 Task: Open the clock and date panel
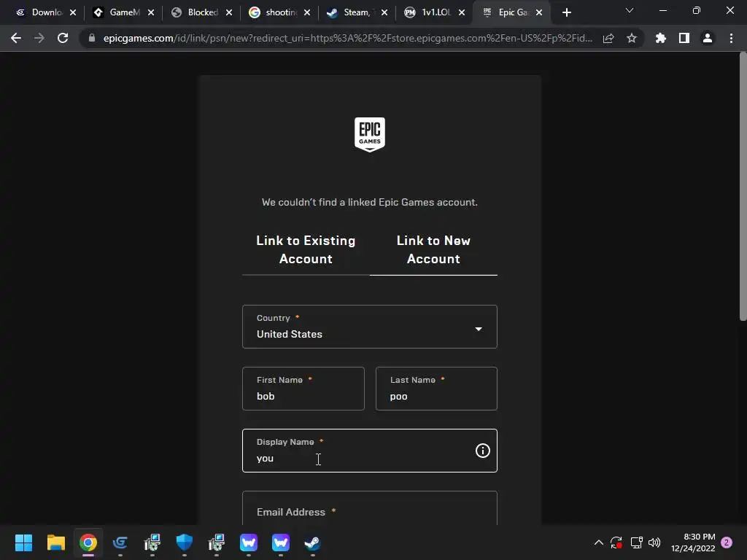pyautogui.click(x=693, y=542)
